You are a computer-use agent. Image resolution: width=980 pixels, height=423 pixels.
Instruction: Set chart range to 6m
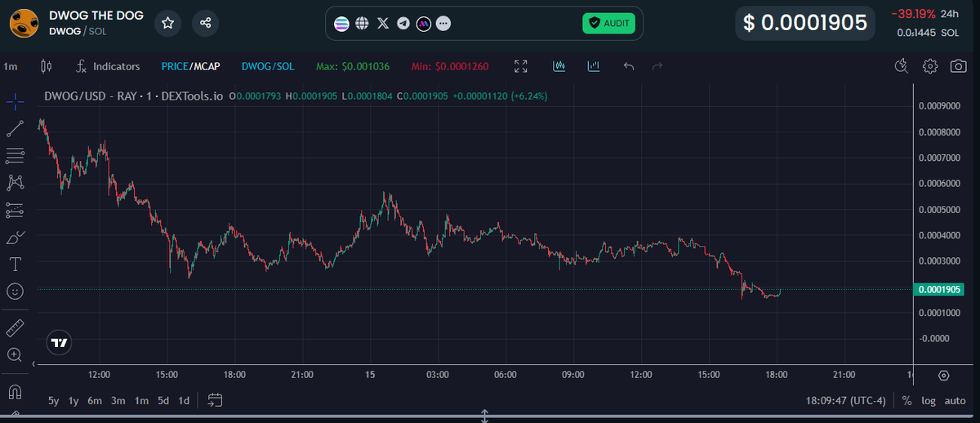tap(95, 401)
